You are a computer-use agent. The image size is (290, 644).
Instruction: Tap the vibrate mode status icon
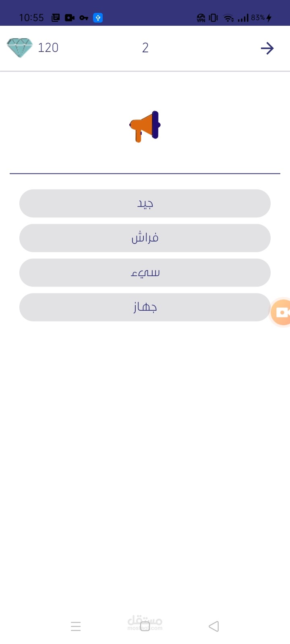pos(213,18)
